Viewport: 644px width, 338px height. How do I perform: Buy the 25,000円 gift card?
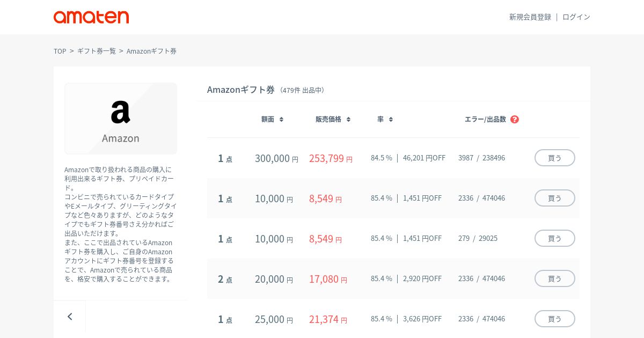[554, 319]
